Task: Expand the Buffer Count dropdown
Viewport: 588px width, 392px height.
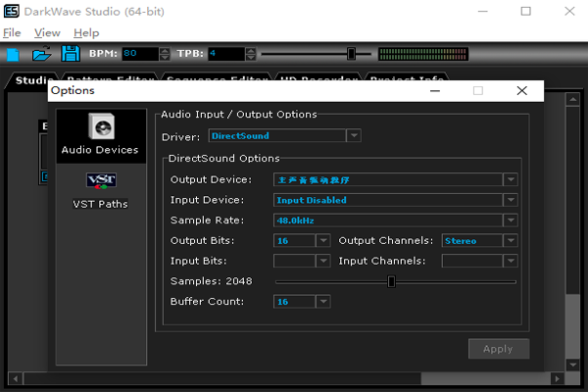Action: click(x=322, y=302)
